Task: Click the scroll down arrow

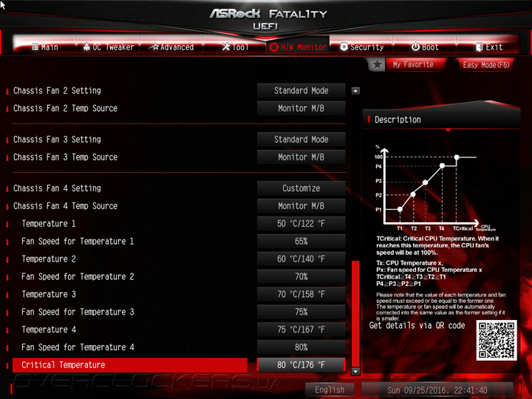Action: [355, 371]
